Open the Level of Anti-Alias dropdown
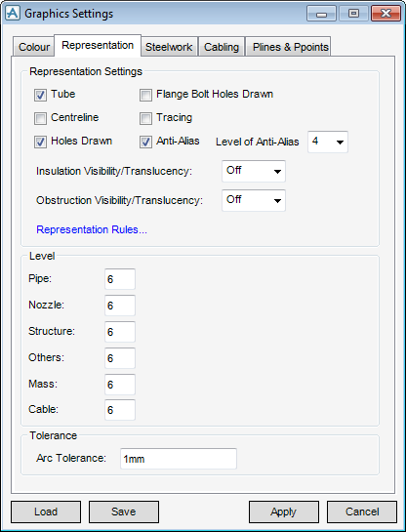Screen dimensions: 406x532 tap(328, 142)
